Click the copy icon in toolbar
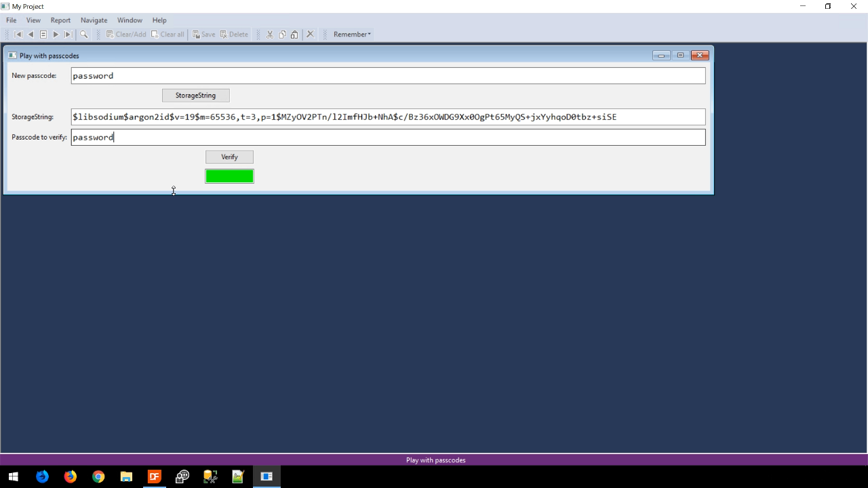Image resolution: width=868 pixels, height=488 pixels. point(282,35)
